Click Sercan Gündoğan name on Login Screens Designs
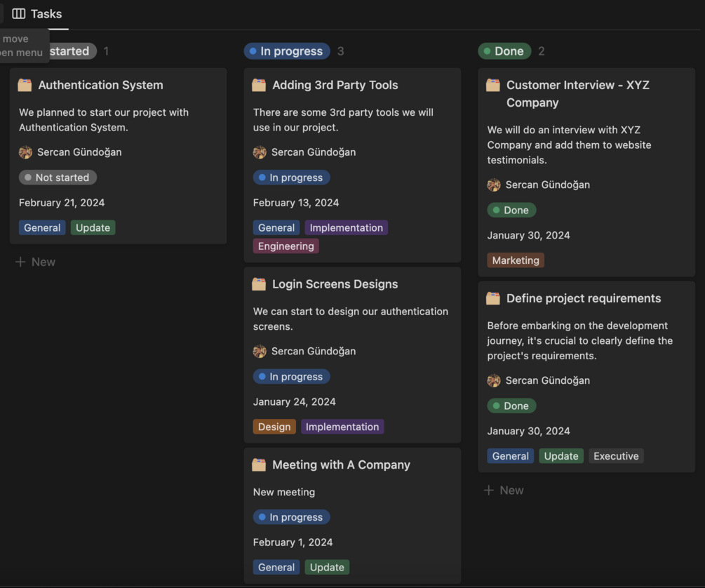This screenshot has width=705, height=588. 314,351
